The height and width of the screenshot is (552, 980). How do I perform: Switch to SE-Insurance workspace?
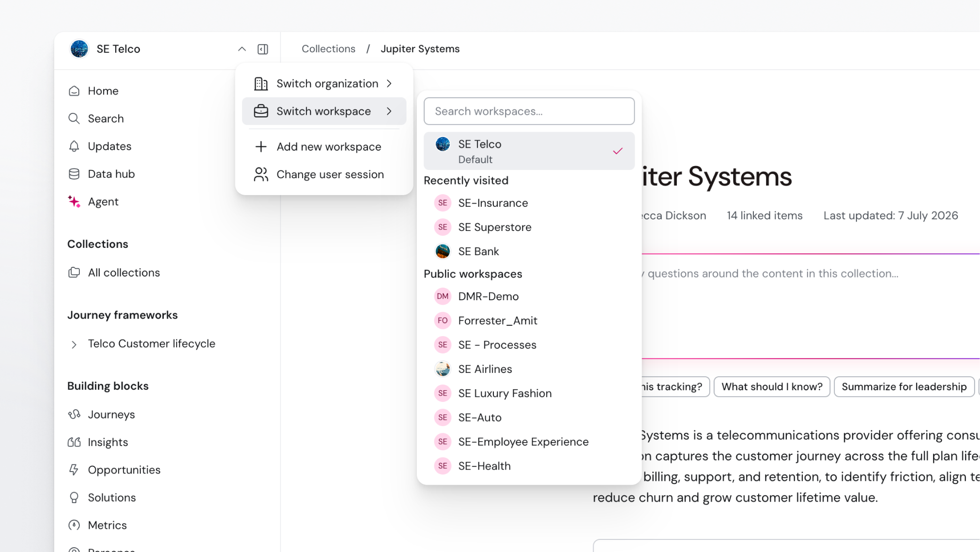529,203
